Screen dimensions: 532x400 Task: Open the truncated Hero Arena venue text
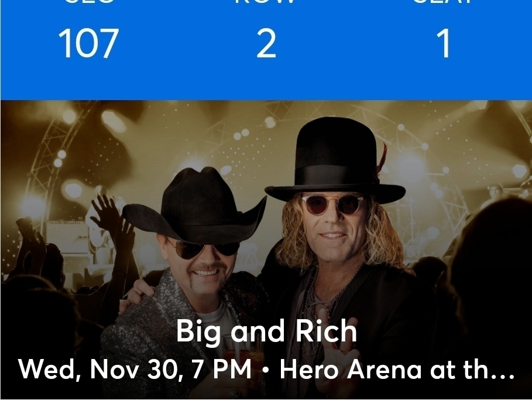pos(397,370)
